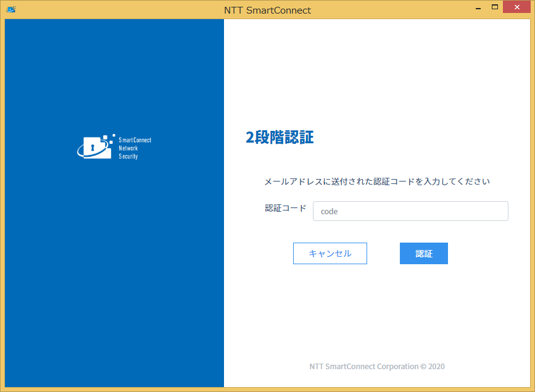The height and width of the screenshot is (392, 535).
Task: Click the blue 認証 button
Action: click(x=424, y=253)
